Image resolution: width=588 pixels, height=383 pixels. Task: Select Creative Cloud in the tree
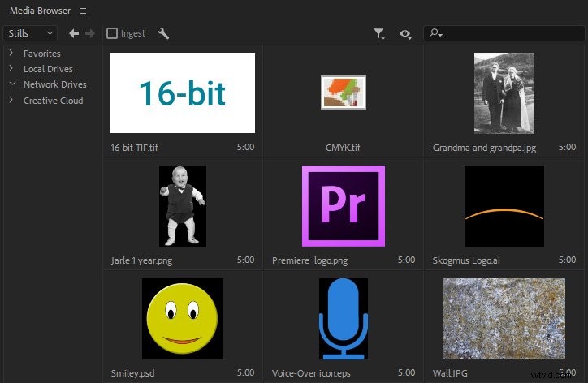click(x=54, y=101)
